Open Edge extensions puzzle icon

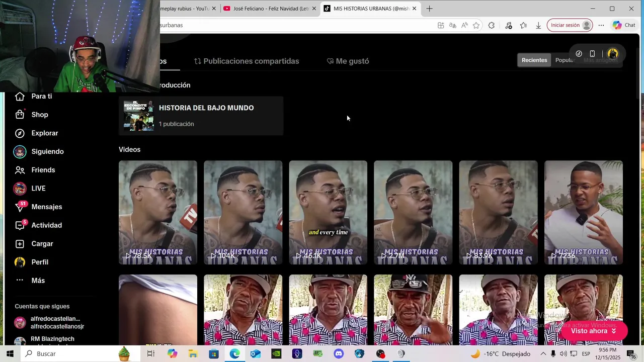[492, 25]
